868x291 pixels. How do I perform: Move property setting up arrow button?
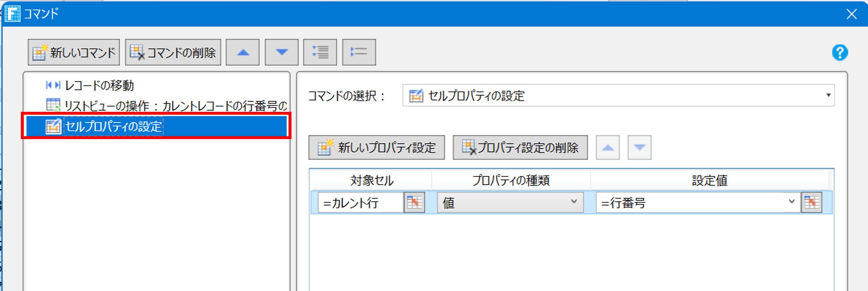608,148
